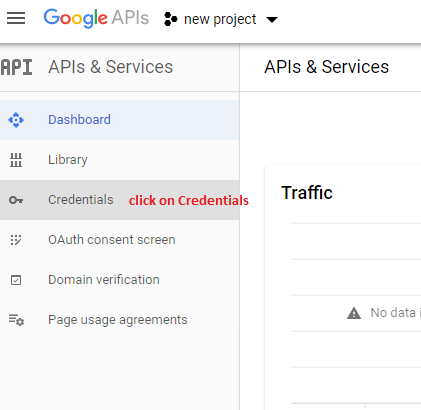Go to Credentials in the sidebar

[120, 200]
